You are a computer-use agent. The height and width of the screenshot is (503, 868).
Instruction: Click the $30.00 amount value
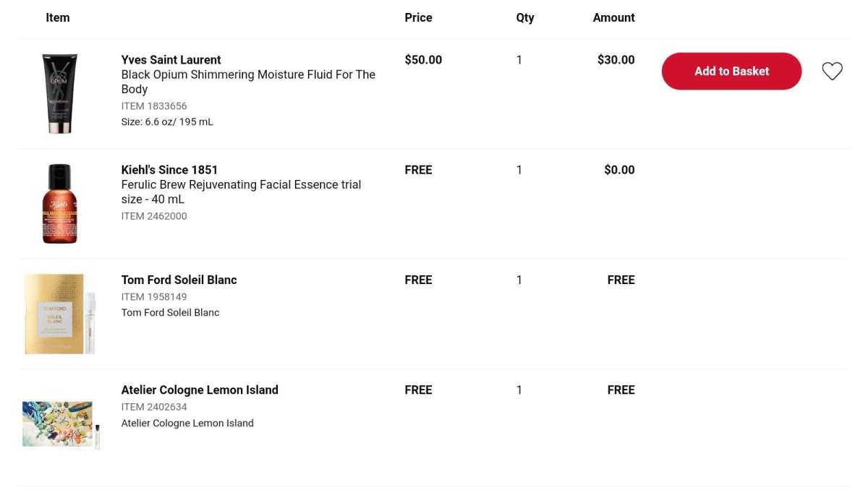point(616,60)
